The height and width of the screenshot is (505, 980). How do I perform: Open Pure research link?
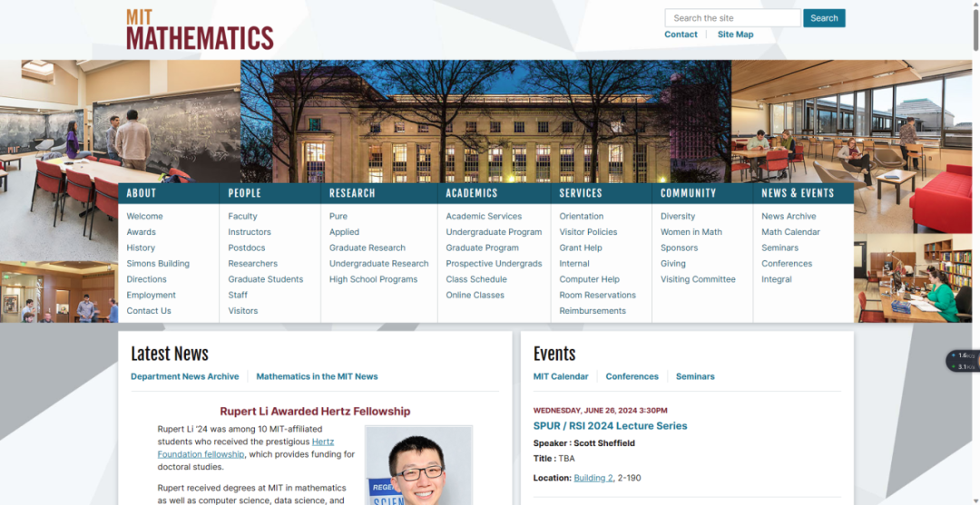338,216
